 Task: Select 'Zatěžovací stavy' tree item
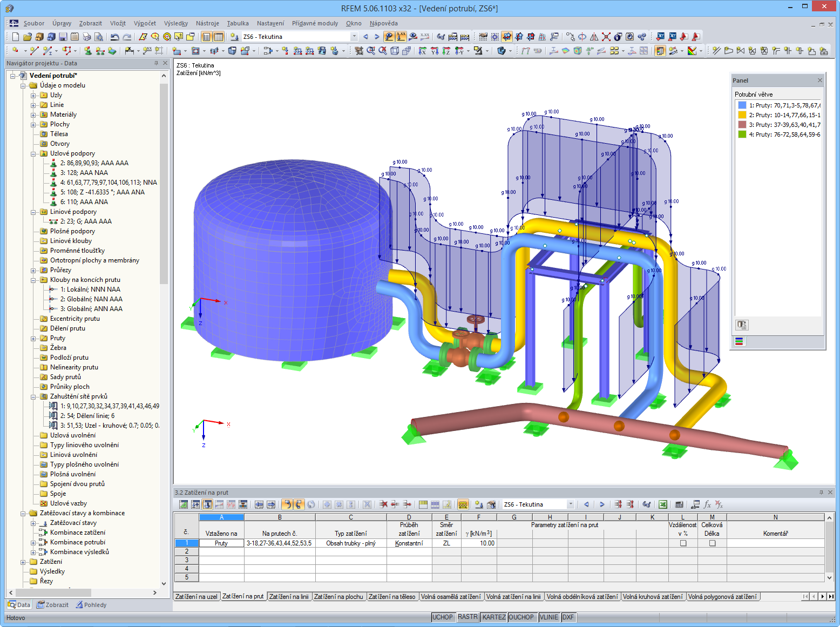(73, 523)
